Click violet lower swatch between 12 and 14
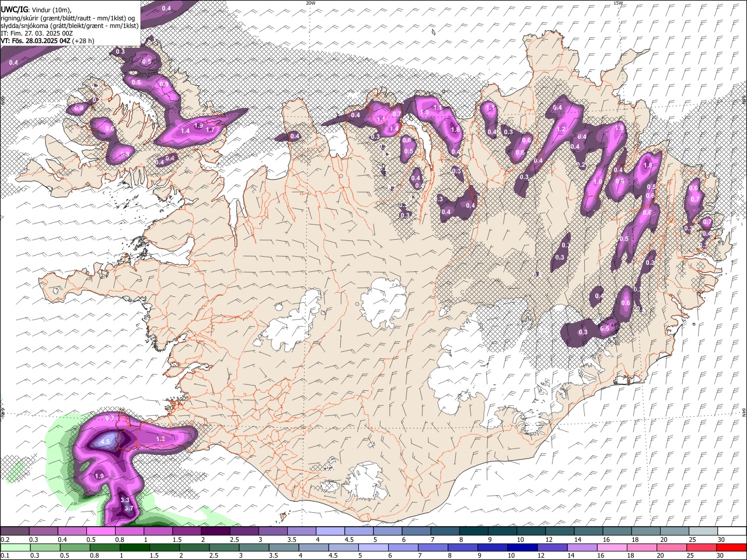The width and height of the screenshot is (747, 560). [x=551, y=547]
